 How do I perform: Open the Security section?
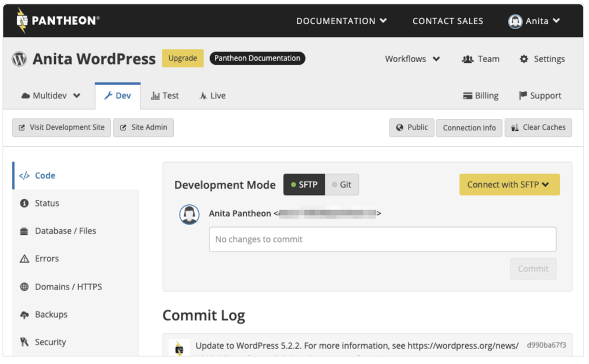[x=50, y=342]
